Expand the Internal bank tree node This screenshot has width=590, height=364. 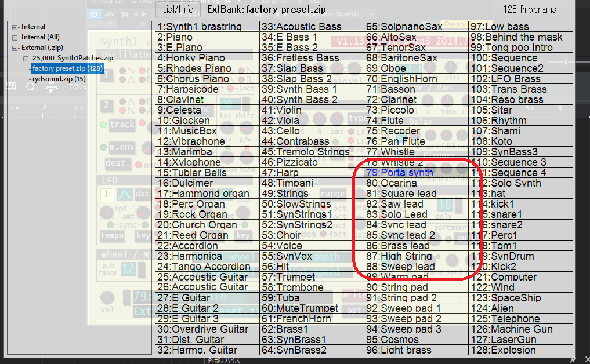(15, 27)
